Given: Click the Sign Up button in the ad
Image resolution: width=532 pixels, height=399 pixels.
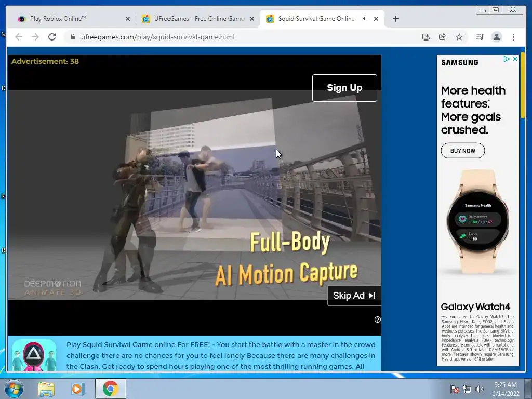Looking at the screenshot, I should 344,88.
